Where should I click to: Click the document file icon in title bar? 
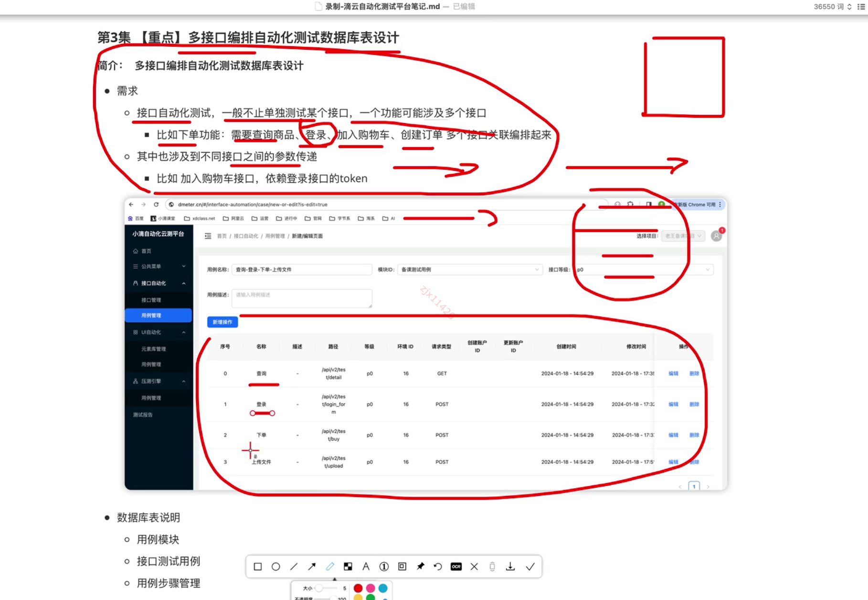tap(318, 6)
